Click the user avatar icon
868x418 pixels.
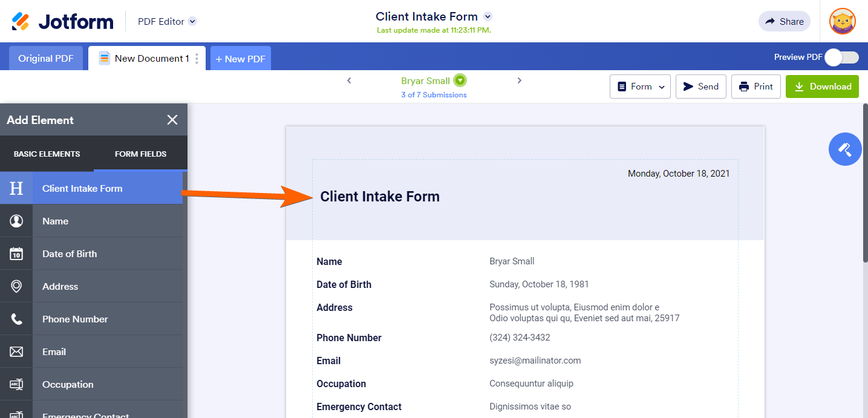coord(842,21)
